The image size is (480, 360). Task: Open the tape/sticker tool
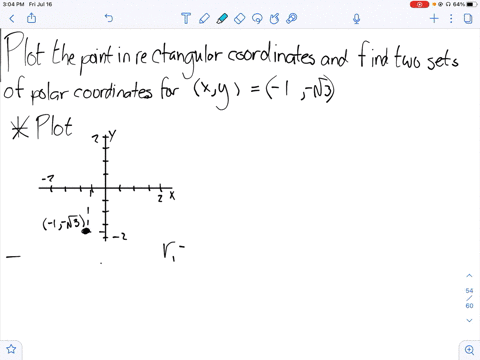(292, 18)
